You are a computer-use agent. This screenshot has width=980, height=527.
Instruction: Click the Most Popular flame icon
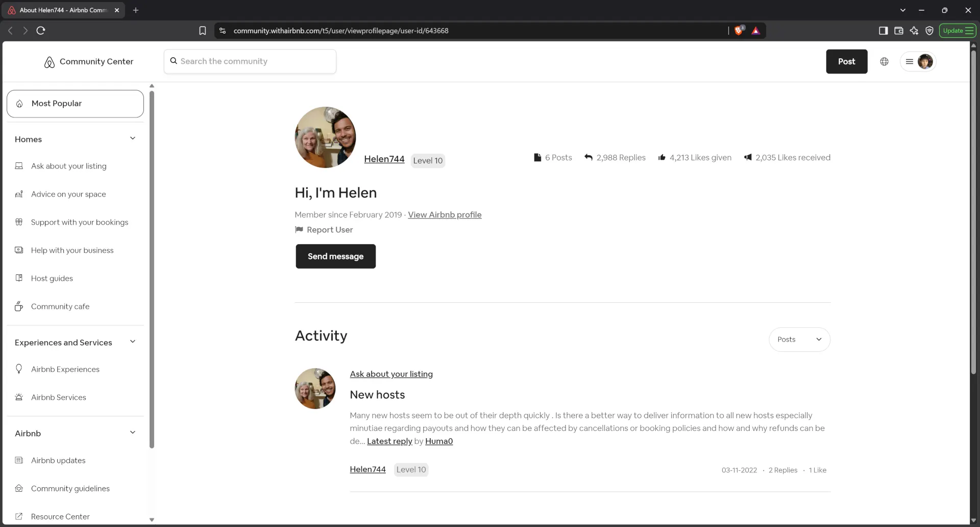[x=19, y=104]
